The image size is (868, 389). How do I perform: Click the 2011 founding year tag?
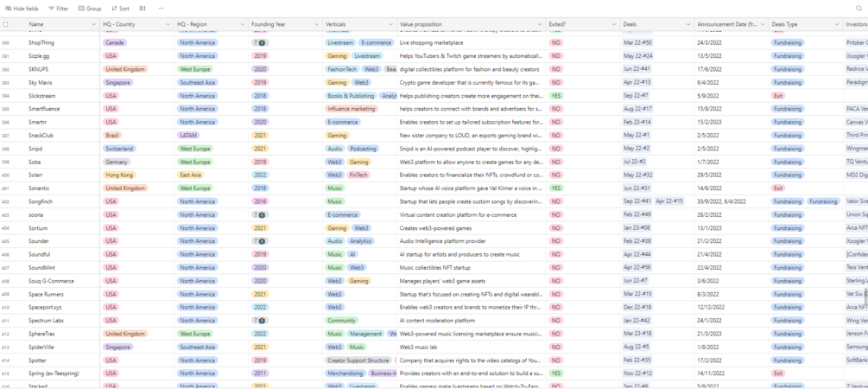tap(260, 373)
